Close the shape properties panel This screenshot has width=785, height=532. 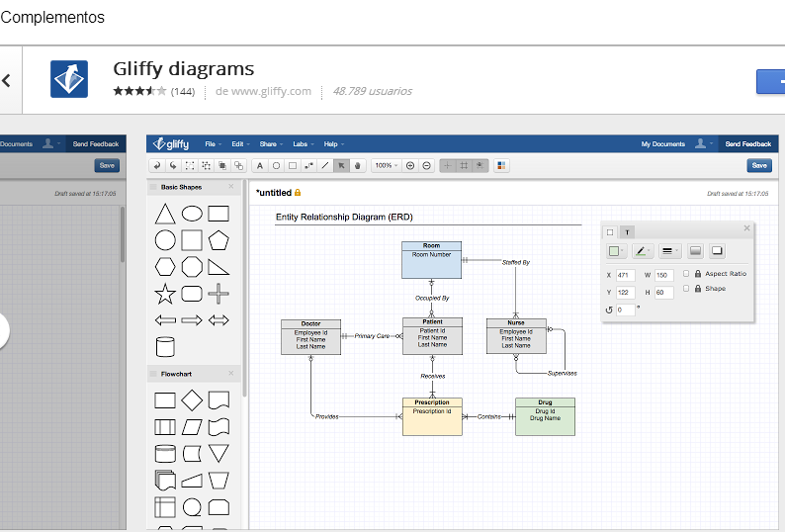click(746, 227)
